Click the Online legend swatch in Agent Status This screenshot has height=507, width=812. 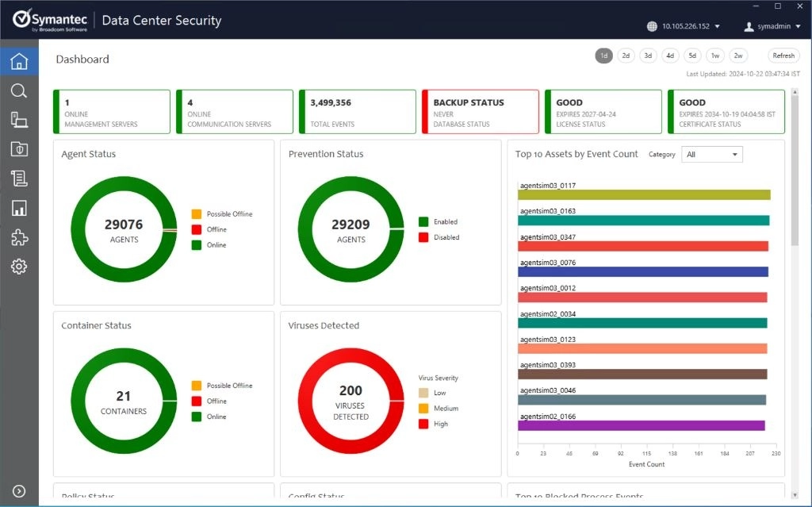(197, 245)
